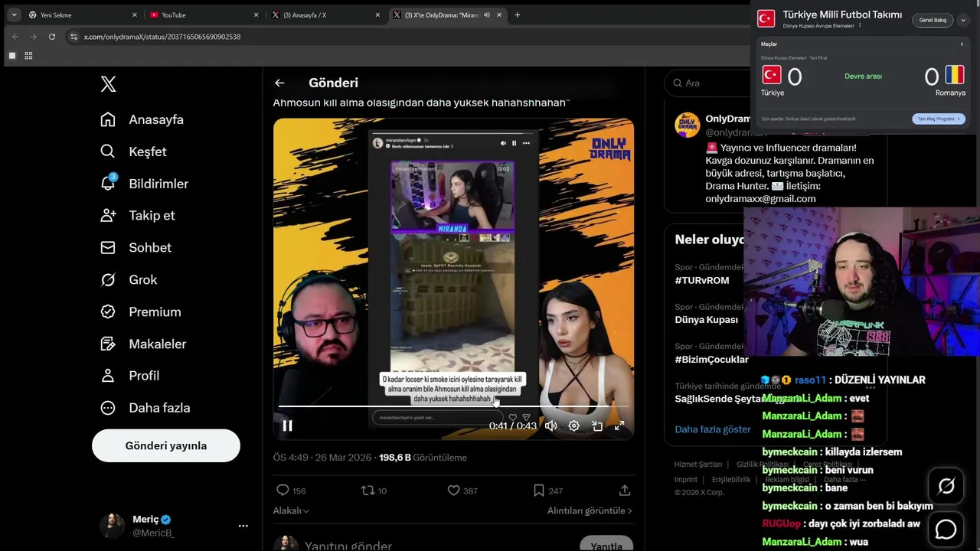Image resolution: width=980 pixels, height=551 pixels.
Task: Click the reply icon with 156
Action: (283, 491)
